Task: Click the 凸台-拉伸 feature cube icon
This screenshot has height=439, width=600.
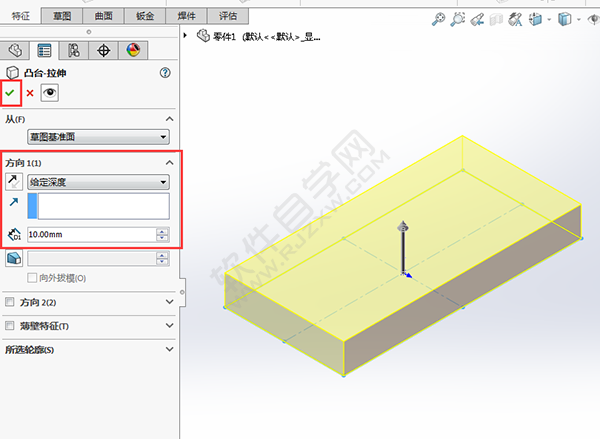Action: tap(12, 73)
